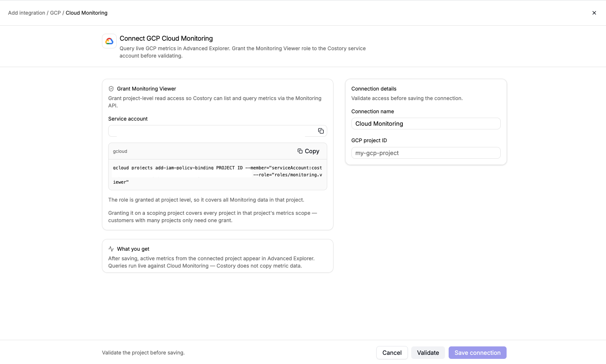Copy the service account address icon
This screenshot has height=364, width=606.
(x=321, y=131)
